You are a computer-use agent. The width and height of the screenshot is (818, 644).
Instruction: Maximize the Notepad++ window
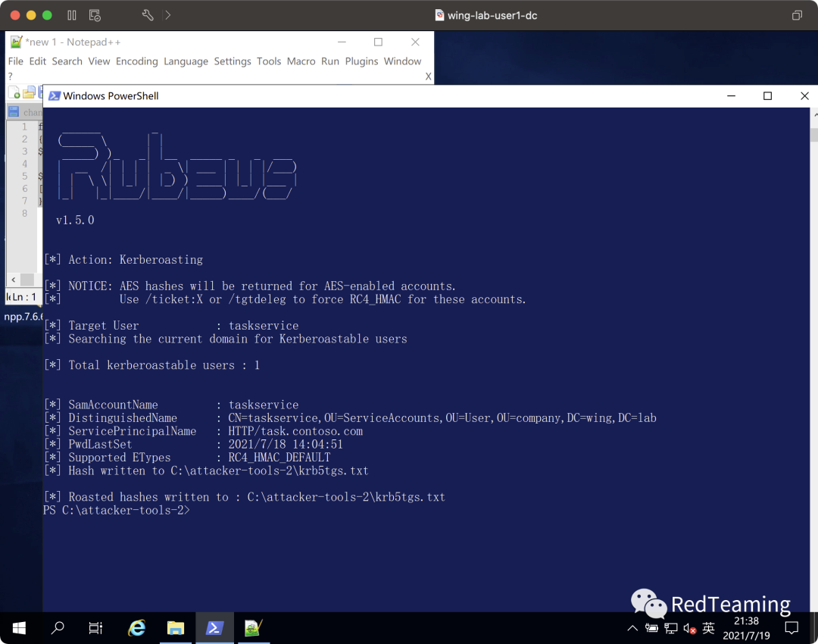(378, 42)
